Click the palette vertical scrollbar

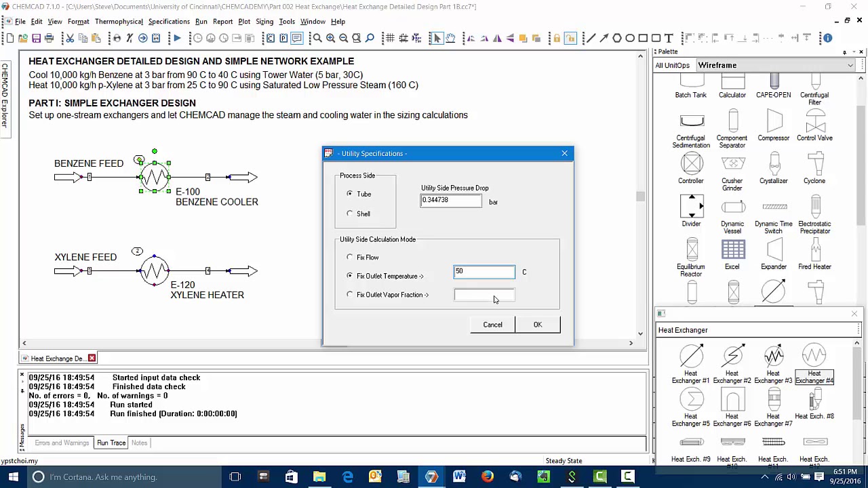(x=861, y=190)
